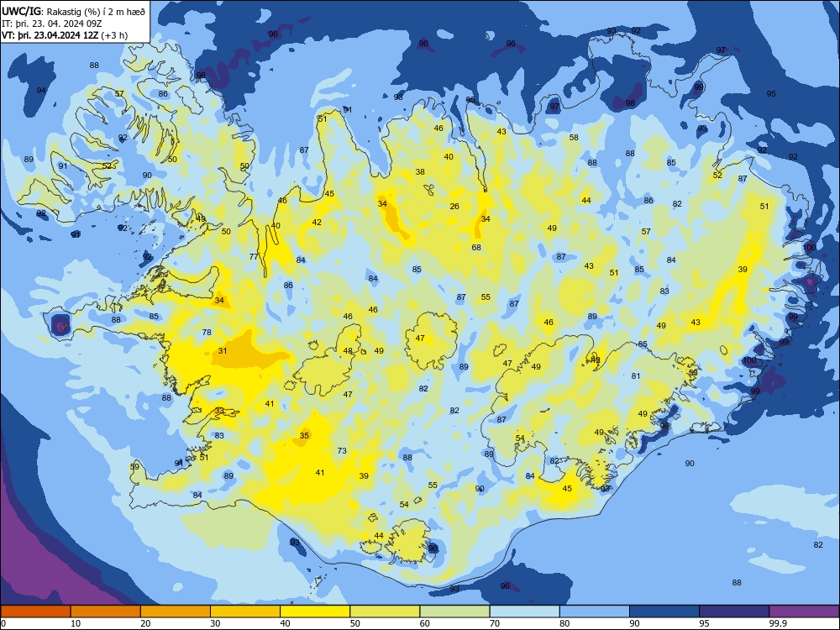Screen dimensions: 840x630
Task: Click the "VT: þri. 23.04.2024 12Z (+3 h)" line
Action: click(x=65, y=35)
